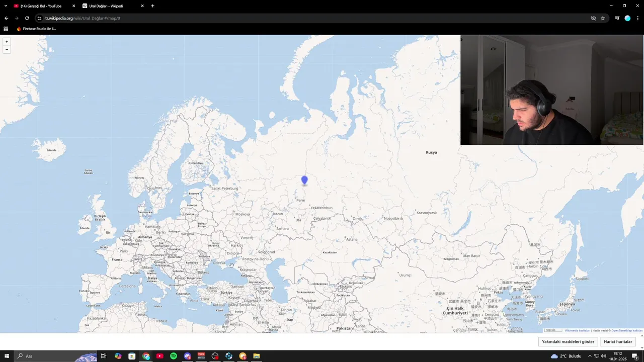Click the Almanya country label
The height and width of the screenshot is (362, 644).
point(145,237)
